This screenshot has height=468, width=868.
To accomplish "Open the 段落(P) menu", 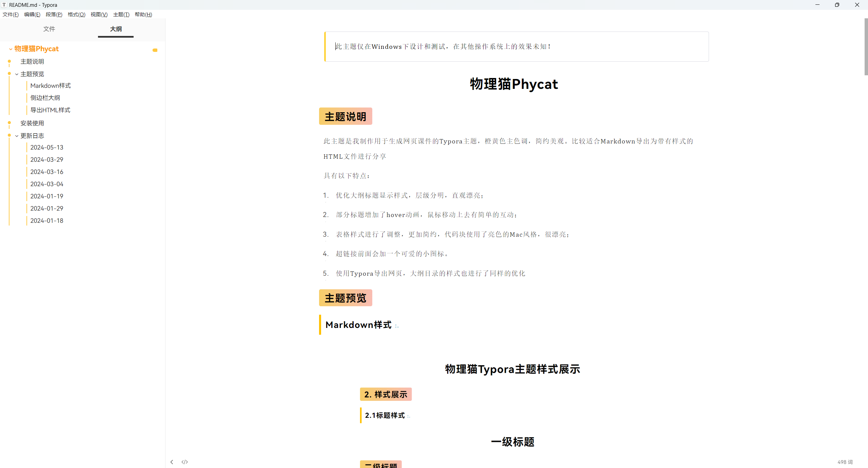I will (54, 15).
